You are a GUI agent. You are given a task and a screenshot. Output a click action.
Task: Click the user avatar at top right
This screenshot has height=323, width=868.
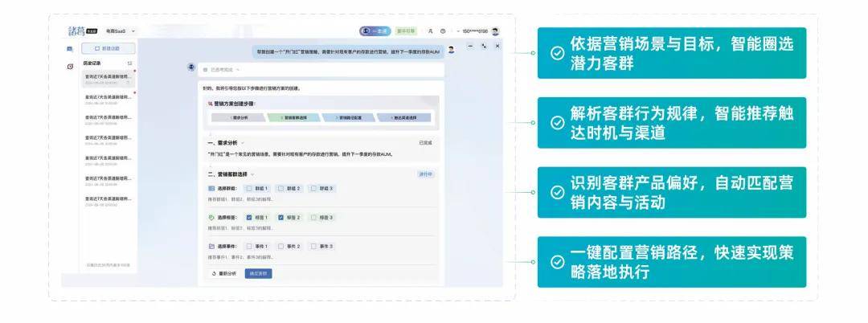[x=495, y=31]
